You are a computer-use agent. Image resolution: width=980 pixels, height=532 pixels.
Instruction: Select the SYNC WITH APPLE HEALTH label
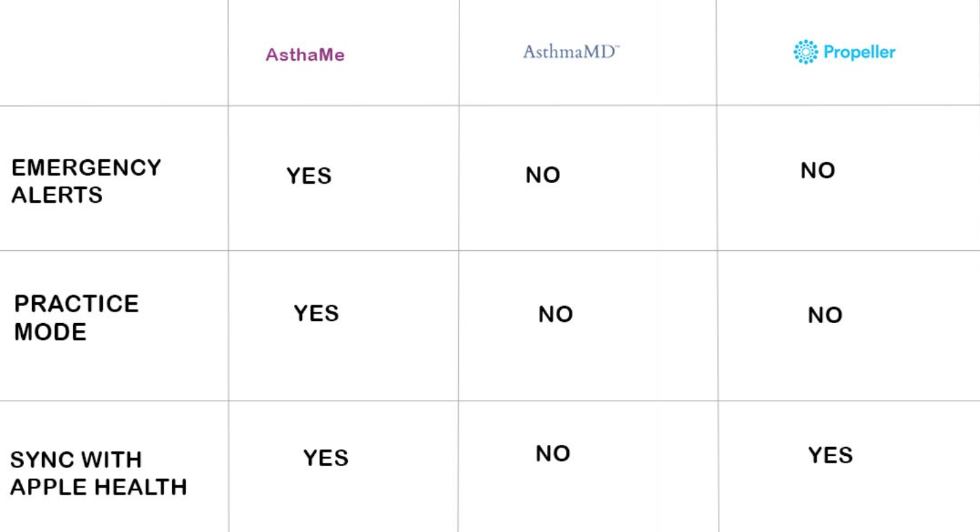[98, 473]
